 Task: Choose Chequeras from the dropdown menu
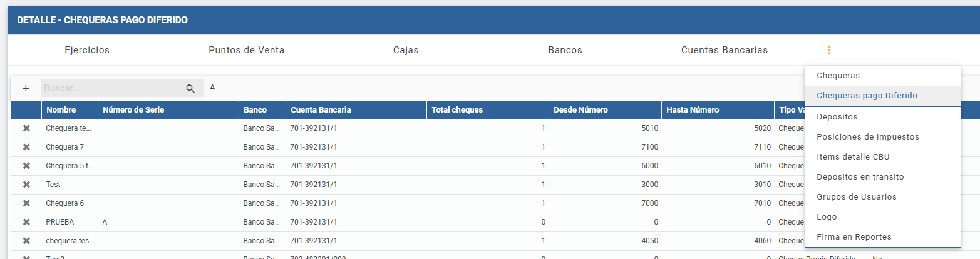(838, 76)
